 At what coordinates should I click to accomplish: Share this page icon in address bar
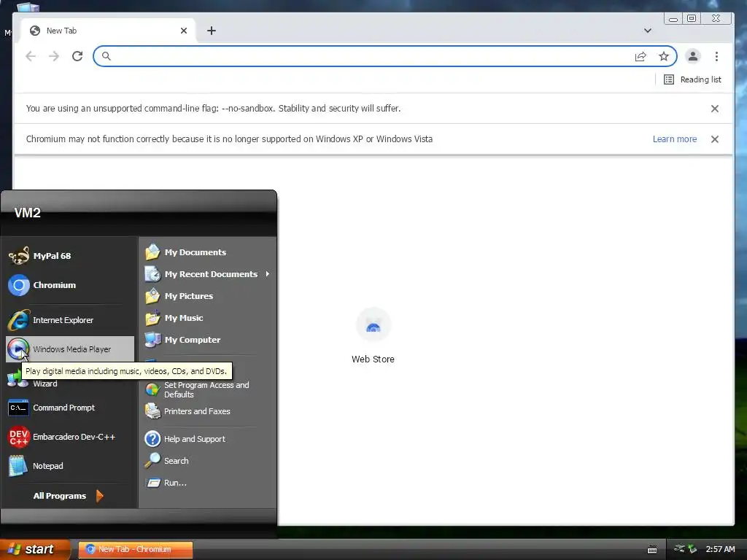point(640,56)
